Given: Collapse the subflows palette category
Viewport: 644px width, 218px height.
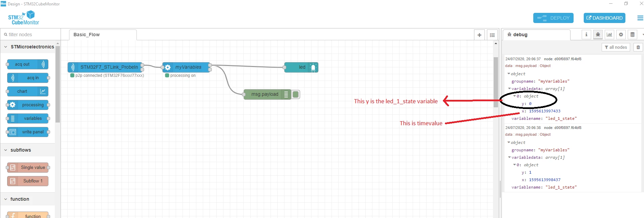Looking at the screenshot, I should coord(5,150).
